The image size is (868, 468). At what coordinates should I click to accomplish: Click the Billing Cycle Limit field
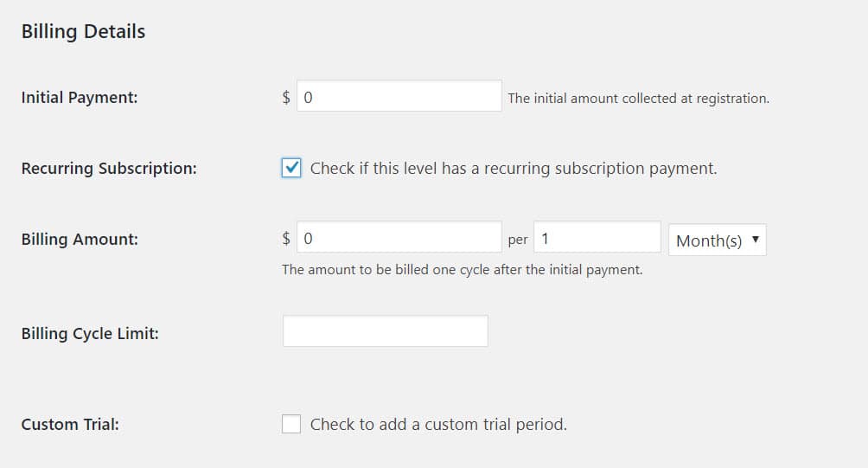click(x=385, y=331)
